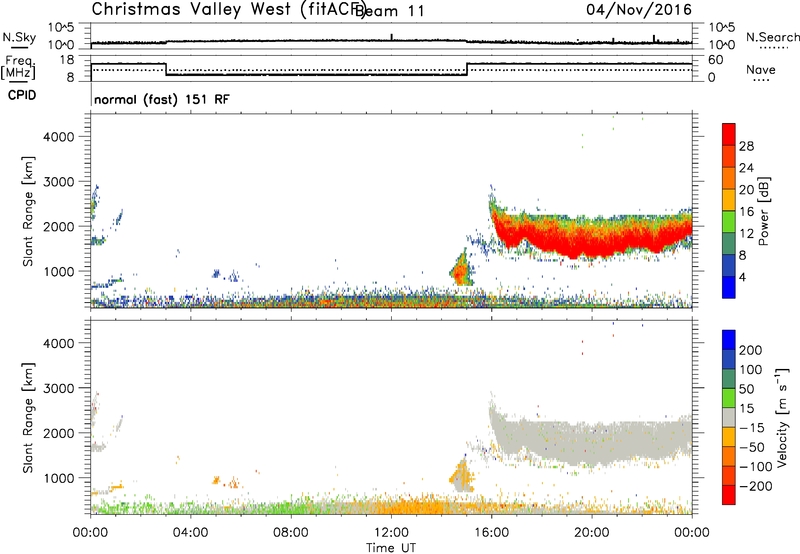Click the 'Christmas Valley West (fitACF)' title
Image resolution: width=800 pixels, height=554 pixels.
pos(228,10)
